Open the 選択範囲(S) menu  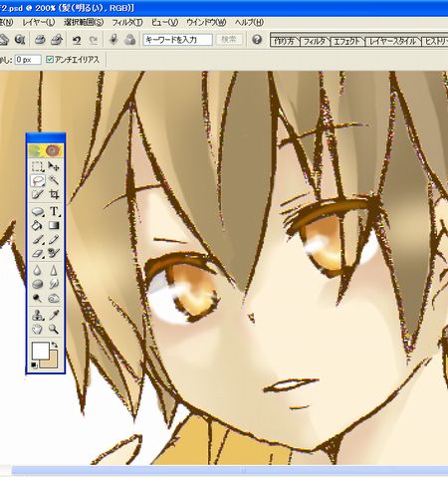tap(84, 22)
